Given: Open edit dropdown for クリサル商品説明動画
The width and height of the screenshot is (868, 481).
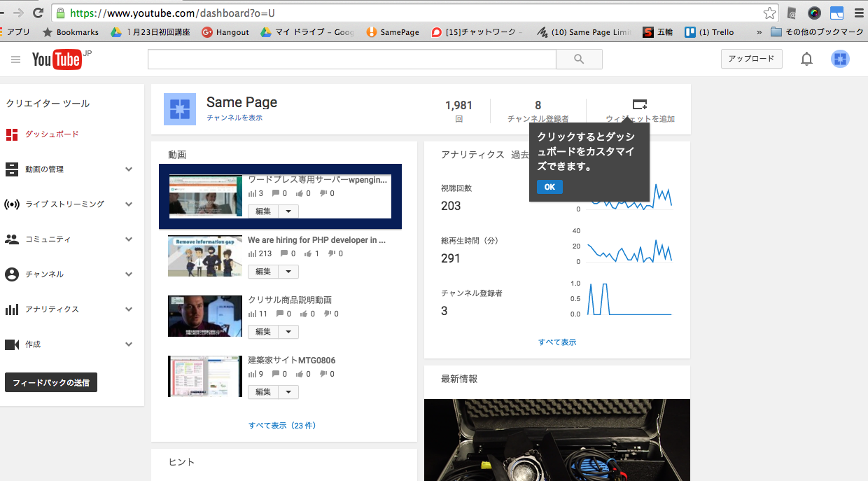Looking at the screenshot, I should click(288, 332).
